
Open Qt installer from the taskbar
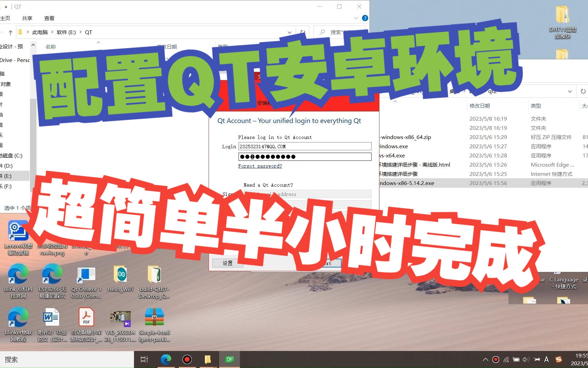229,359
